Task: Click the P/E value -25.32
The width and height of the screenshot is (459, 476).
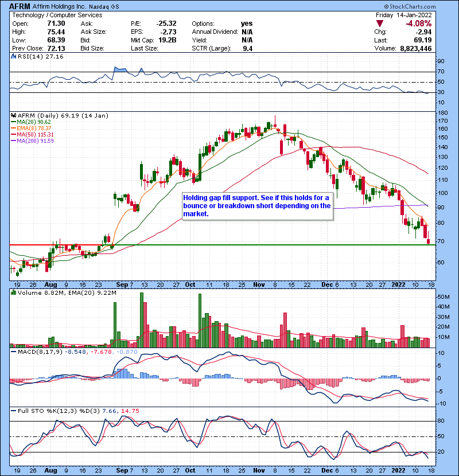Action: [x=166, y=24]
